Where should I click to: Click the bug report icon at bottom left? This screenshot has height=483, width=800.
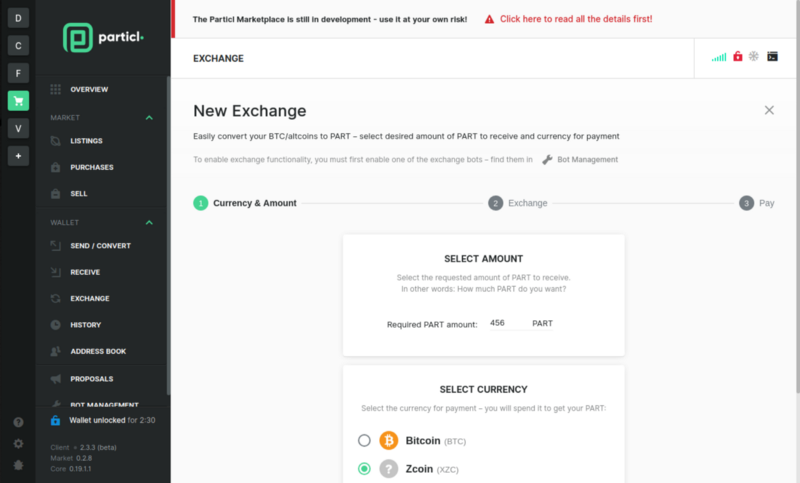pos(18,465)
